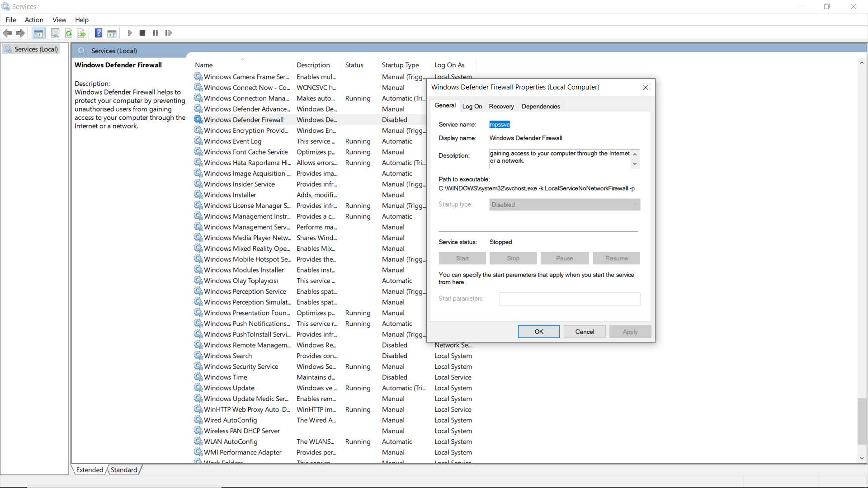Click gear icon of Windows Security Service row
This screenshot has height=488, width=868.
point(198,366)
